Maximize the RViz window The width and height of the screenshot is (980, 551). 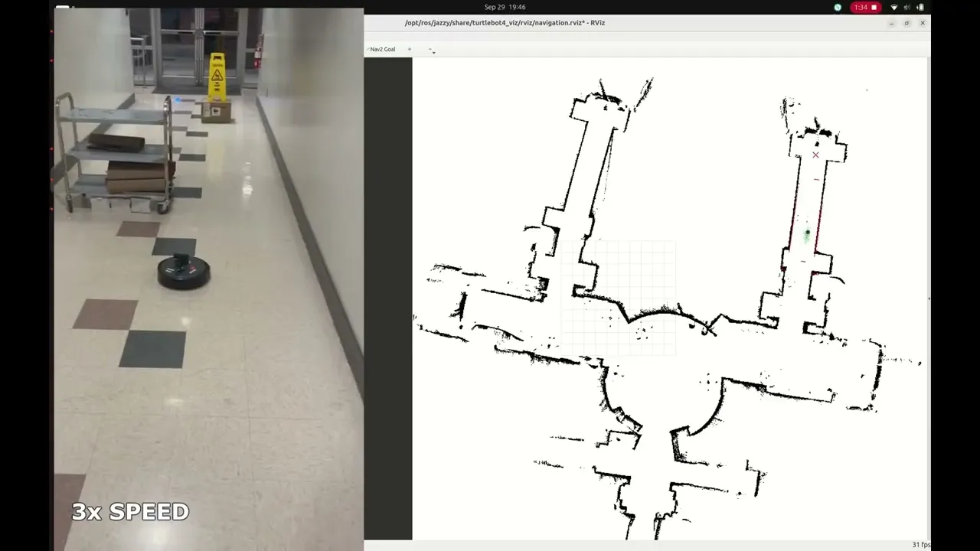906,23
